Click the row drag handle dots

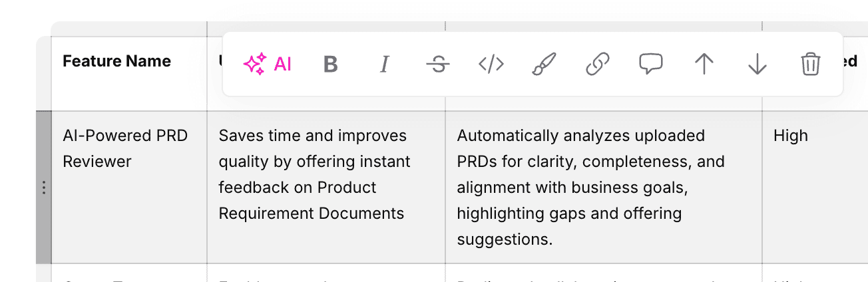pos(43,188)
